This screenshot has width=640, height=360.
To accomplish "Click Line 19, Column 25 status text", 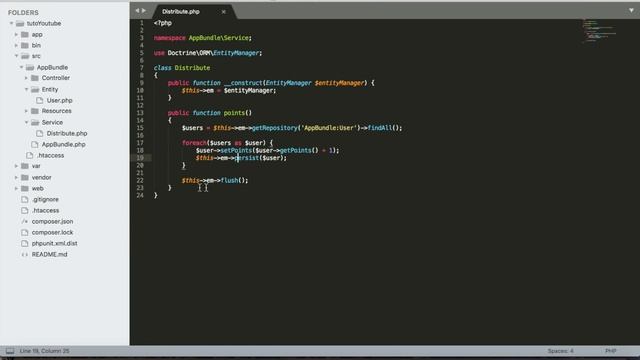I will tap(44, 351).
